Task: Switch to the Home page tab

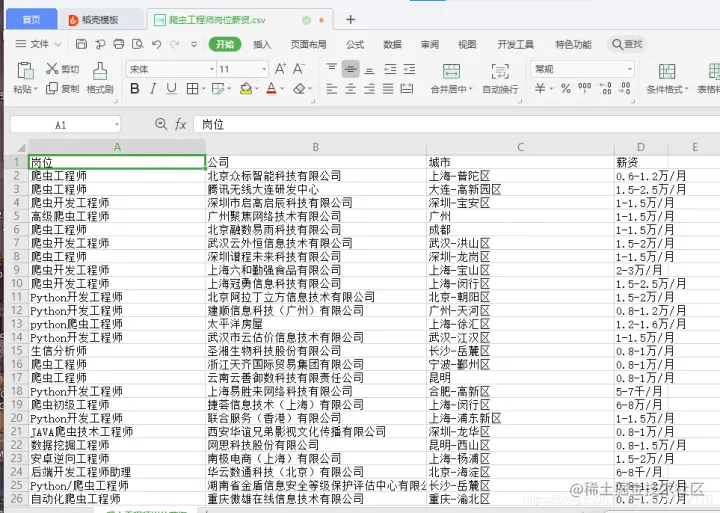Action: pos(31,19)
